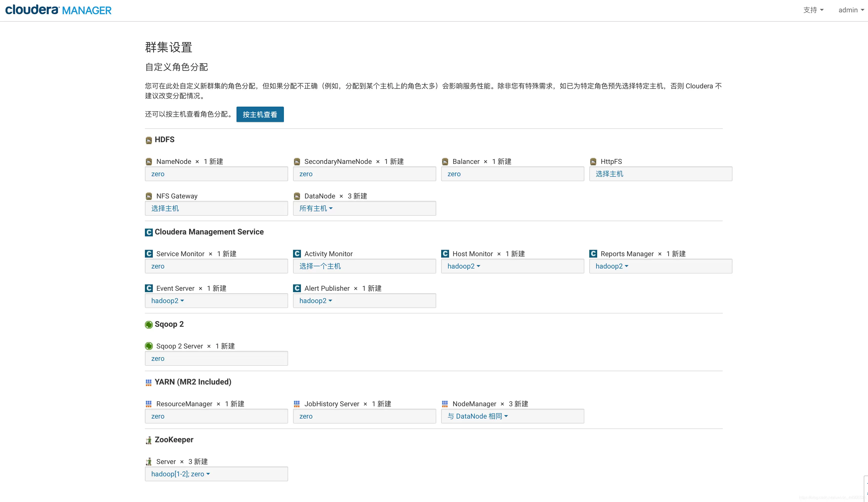The height and width of the screenshot is (502, 868).
Task: Click the Balancer role icon
Action: tap(445, 162)
